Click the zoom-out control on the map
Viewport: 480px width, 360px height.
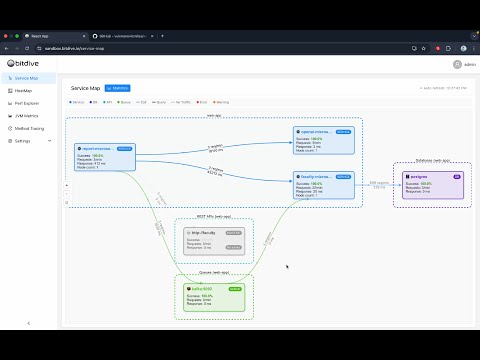click(67, 194)
